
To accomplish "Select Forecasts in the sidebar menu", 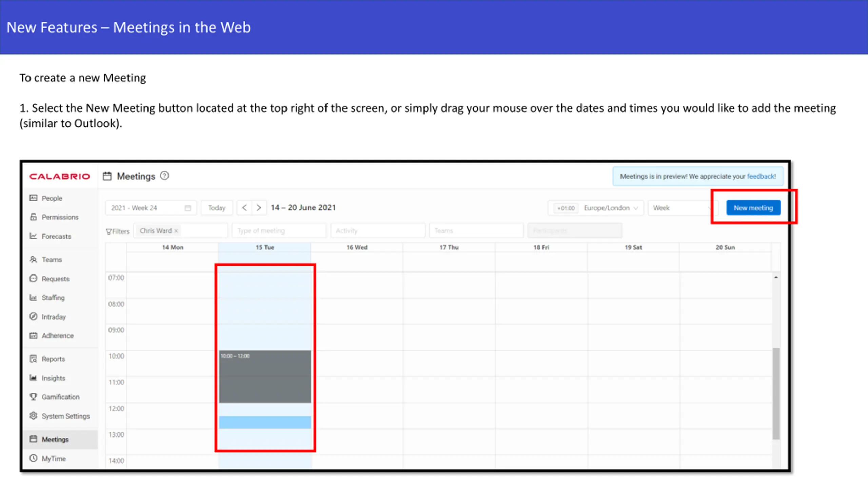I will 61,236.
